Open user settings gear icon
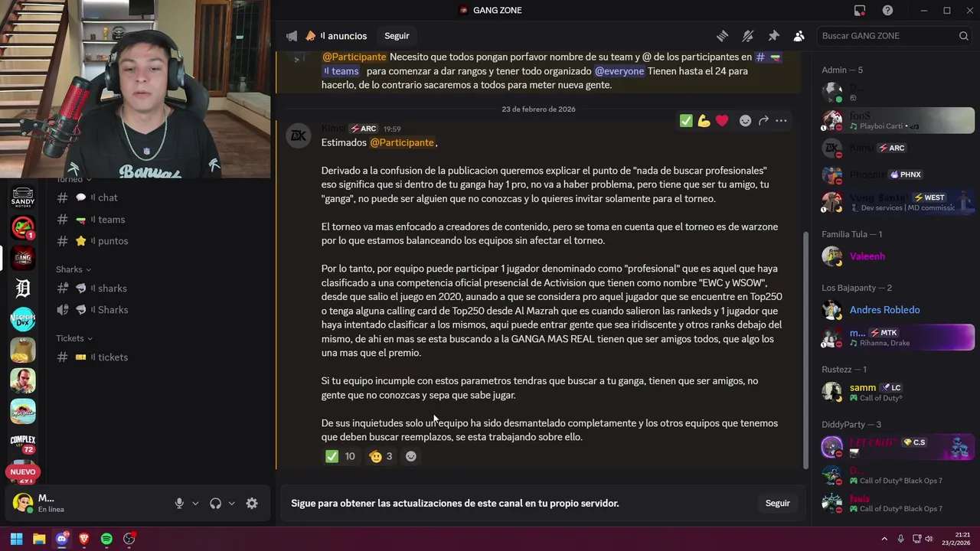Image resolution: width=980 pixels, height=551 pixels. pos(252,503)
